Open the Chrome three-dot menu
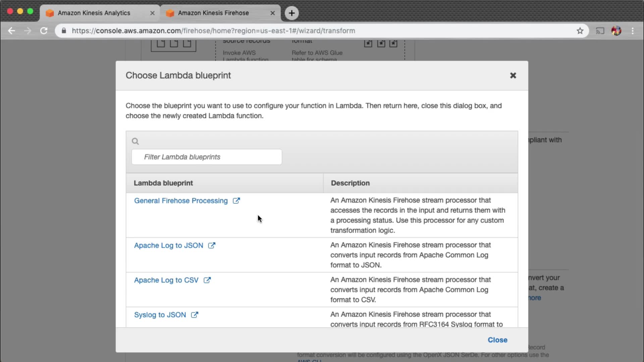Viewport: 644px width, 362px height. coord(633,31)
